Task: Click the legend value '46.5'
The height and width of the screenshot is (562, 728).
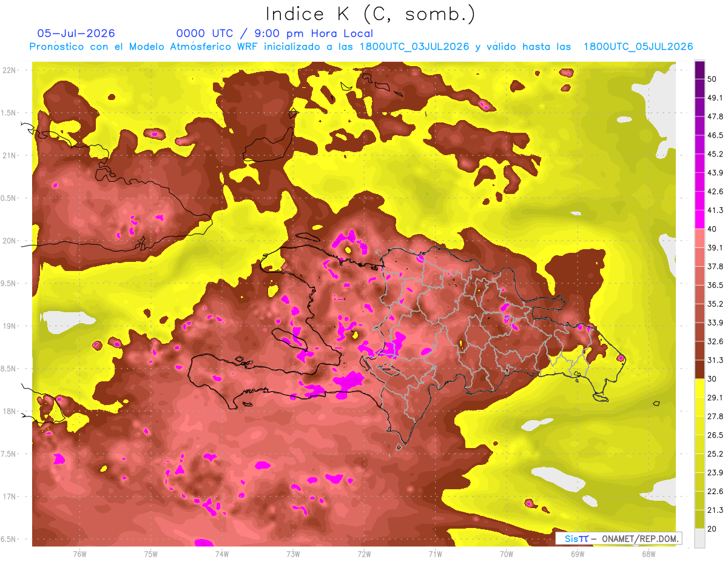Action: point(715,135)
